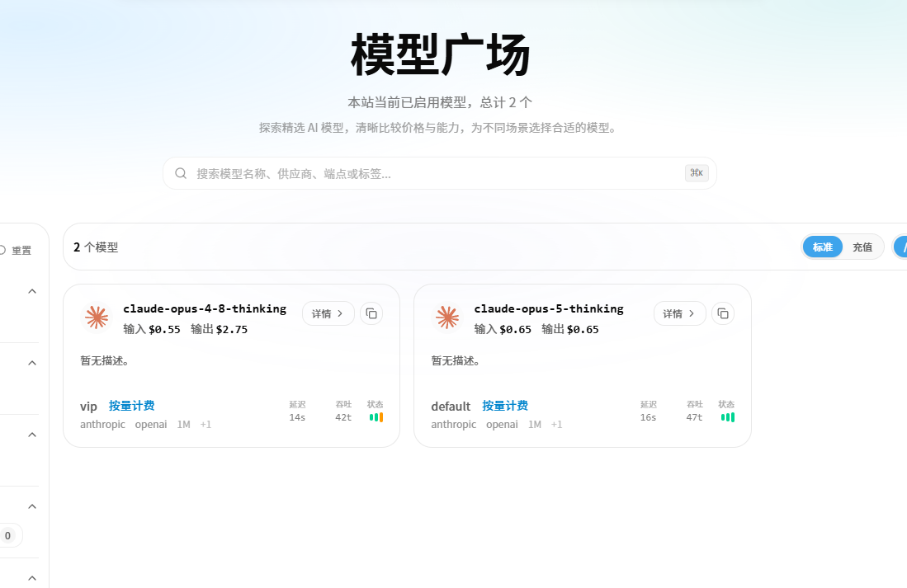Image resolution: width=907 pixels, height=588 pixels.
Task: Click the status bars on the default card
Action: coord(728,417)
